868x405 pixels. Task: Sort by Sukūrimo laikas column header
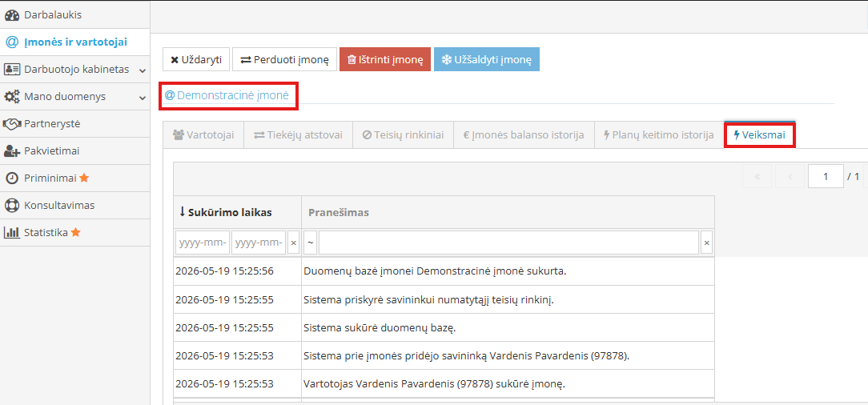point(238,212)
